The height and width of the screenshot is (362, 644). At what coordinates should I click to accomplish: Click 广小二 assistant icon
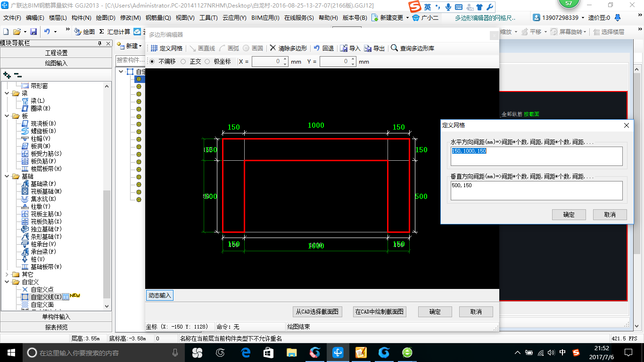pos(416,17)
